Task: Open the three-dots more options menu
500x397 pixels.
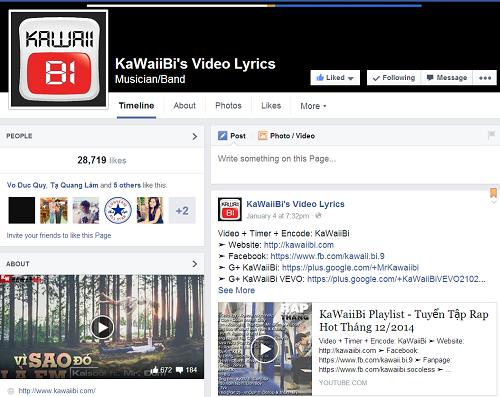Action: click(485, 78)
